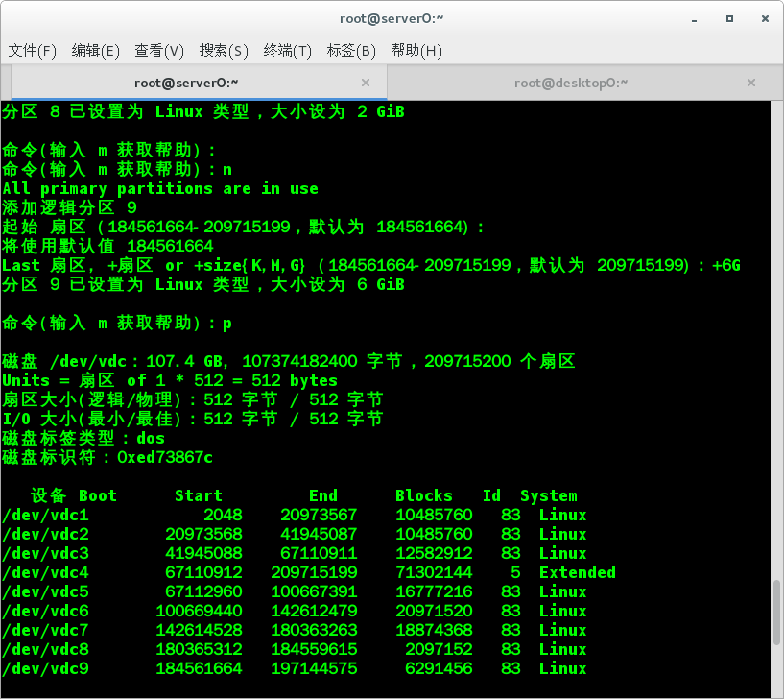Click the /dev/vdc7 device name
The width and height of the screenshot is (784, 699).
[x=45, y=630]
